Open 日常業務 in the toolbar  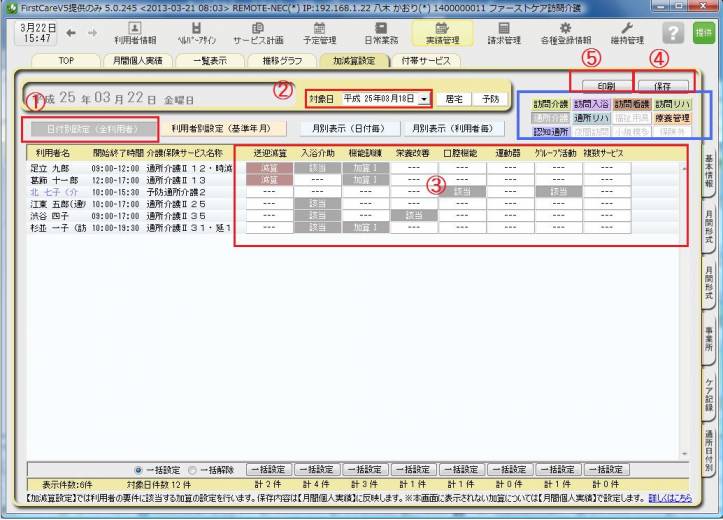click(x=381, y=33)
